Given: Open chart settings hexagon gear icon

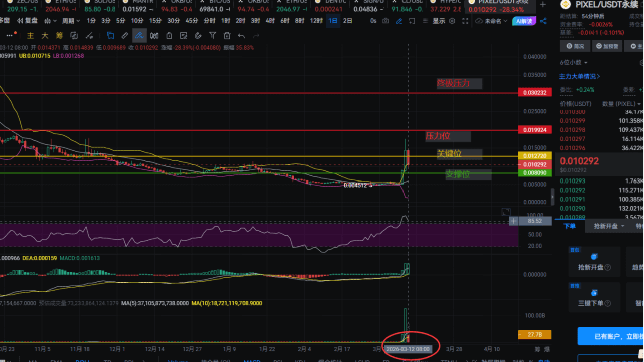Looking at the screenshot, I should click(452, 21).
